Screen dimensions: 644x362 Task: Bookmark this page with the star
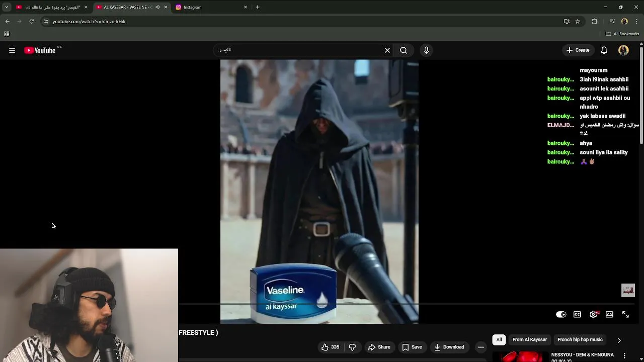[x=578, y=21]
